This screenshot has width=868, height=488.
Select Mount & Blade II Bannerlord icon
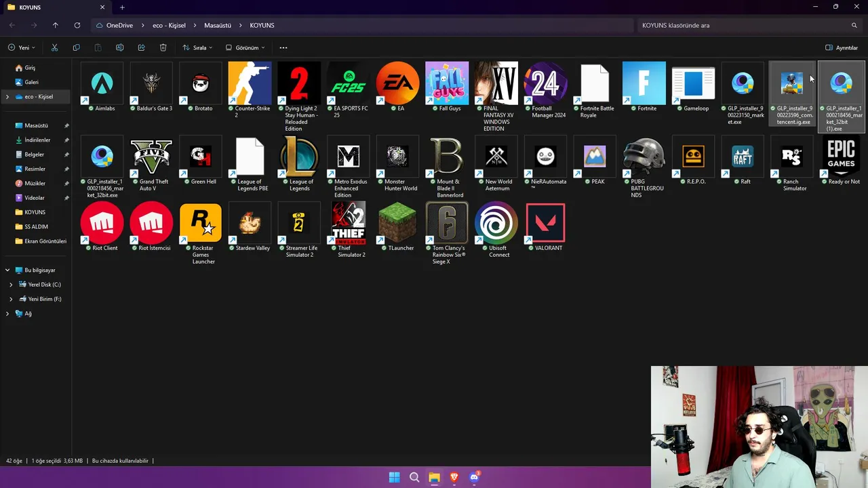(x=447, y=157)
